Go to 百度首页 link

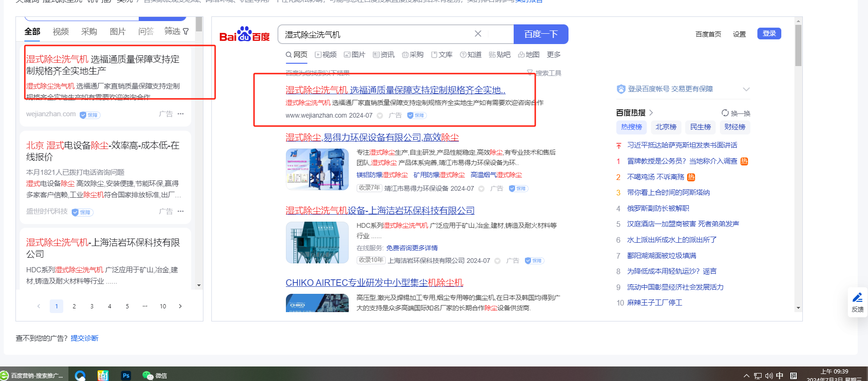pyautogui.click(x=708, y=34)
